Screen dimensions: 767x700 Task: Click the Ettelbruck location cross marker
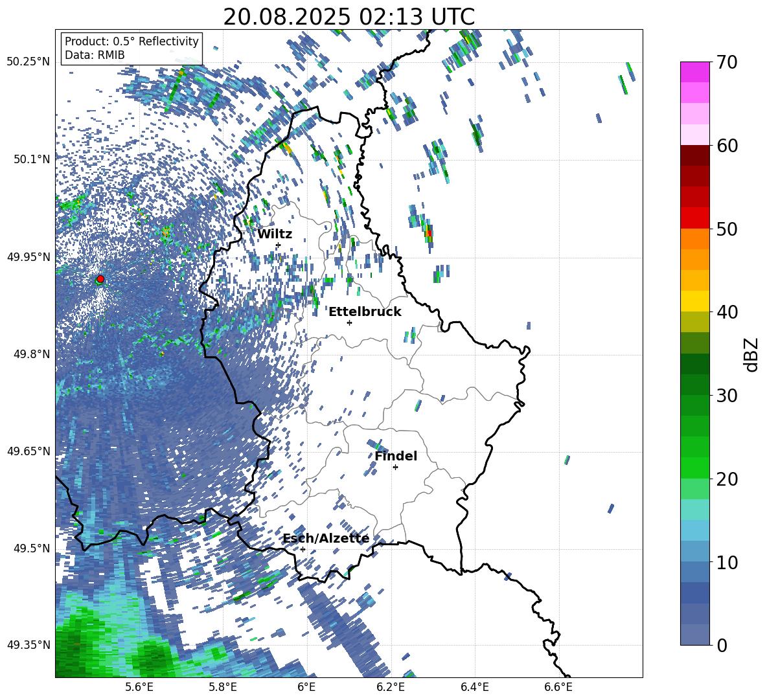[349, 322]
